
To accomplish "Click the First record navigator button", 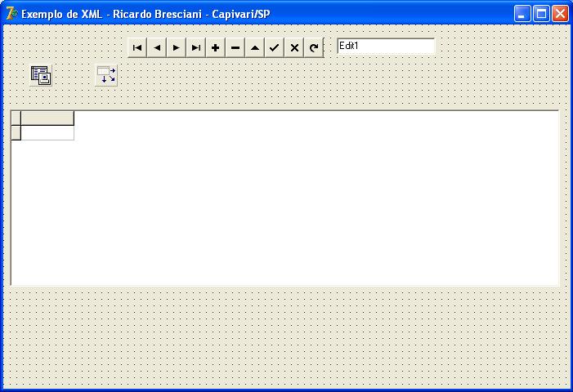I will (x=137, y=47).
